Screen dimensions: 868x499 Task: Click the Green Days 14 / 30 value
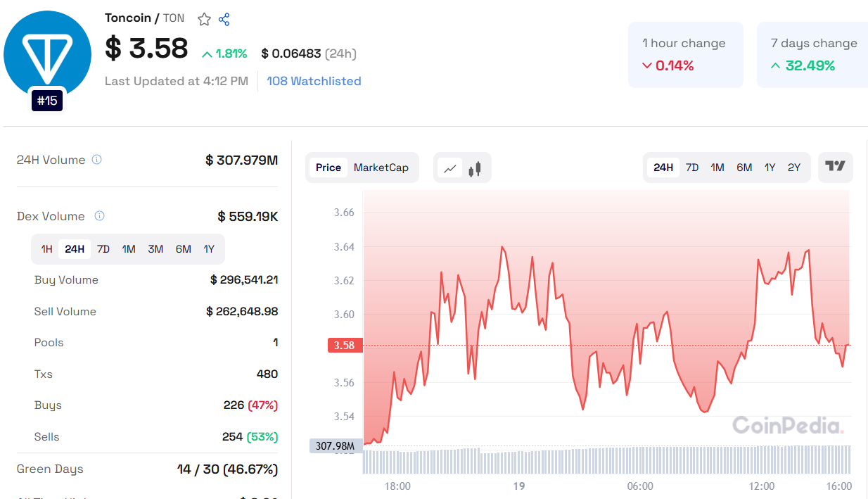pos(228,469)
